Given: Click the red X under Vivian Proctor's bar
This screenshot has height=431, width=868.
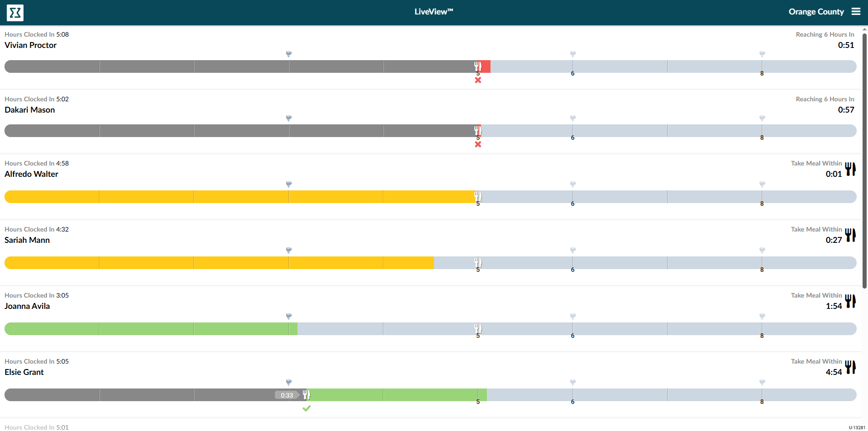Looking at the screenshot, I should click(478, 80).
